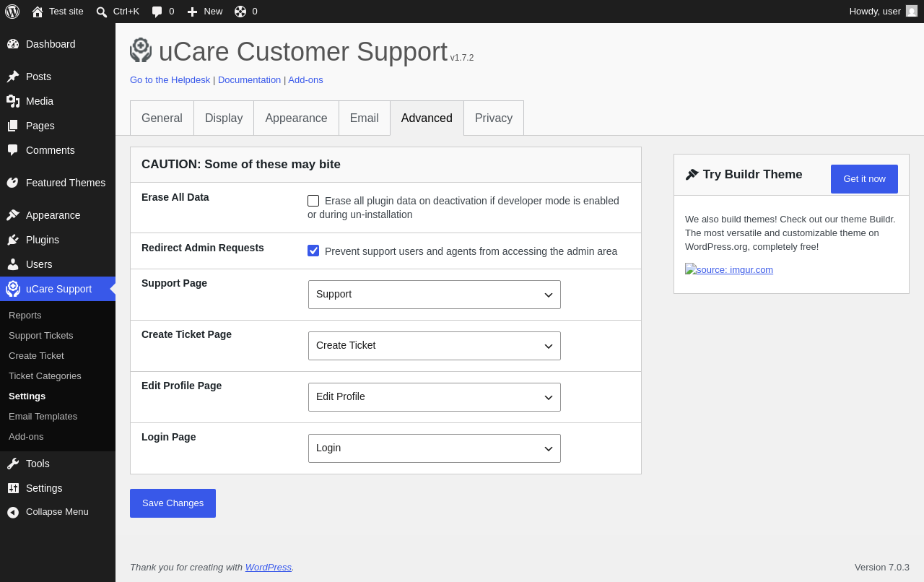Switch to the Display tab
This screenshot has height=582, width=924.
[x=224, y=118]
